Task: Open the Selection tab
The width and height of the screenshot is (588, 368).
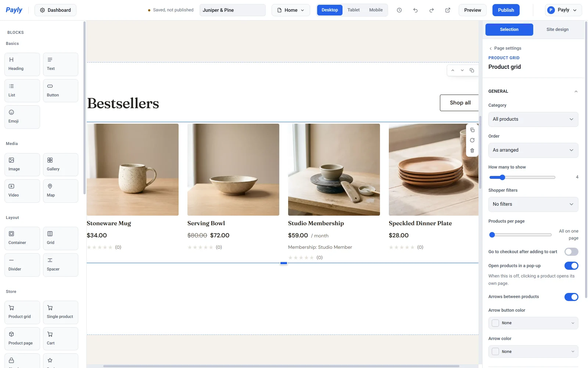Action: pos(509,29)
